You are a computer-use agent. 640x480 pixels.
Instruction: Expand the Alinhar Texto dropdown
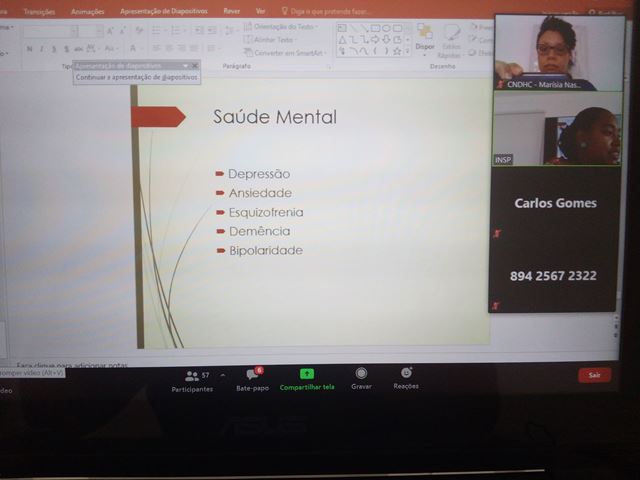276,39
